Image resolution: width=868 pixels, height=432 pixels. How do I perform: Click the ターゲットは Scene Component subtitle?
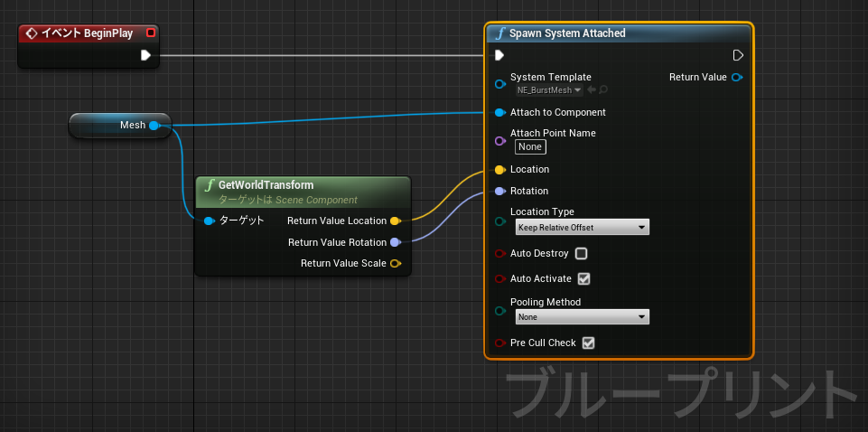[x=288, y=200]
